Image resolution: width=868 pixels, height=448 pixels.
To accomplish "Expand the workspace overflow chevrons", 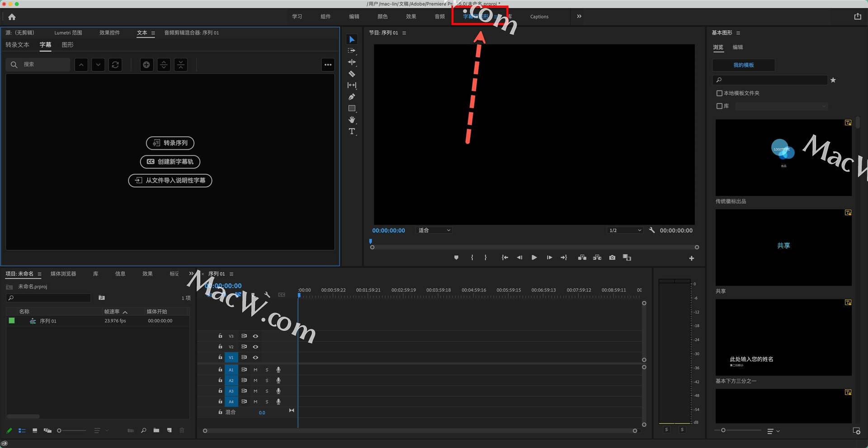I will 579,16.
